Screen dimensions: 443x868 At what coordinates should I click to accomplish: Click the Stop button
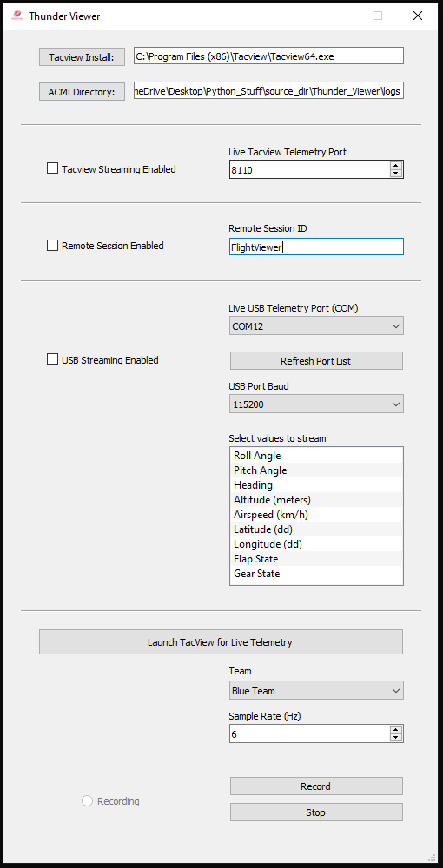[316, 812]
